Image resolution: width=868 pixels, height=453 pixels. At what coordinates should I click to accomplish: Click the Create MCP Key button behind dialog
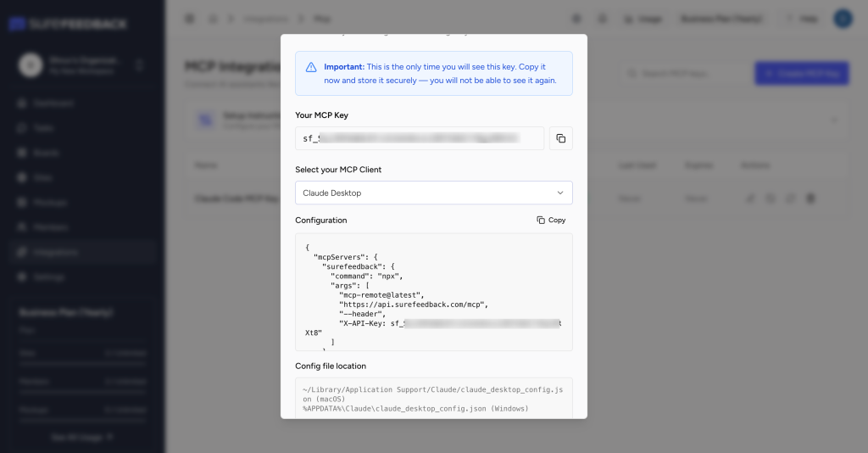click(802, 74)
